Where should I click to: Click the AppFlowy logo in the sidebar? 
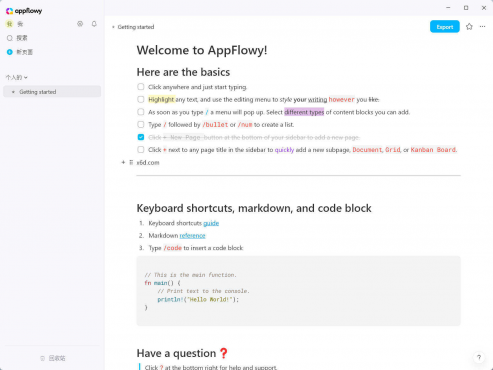[x=24, y=11]
